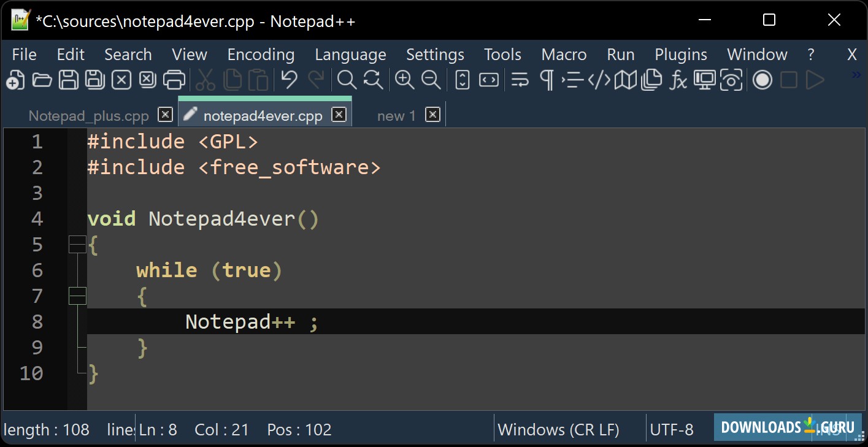Open the Window menu
Viewport: 868px width, 447px height.
click(x=757, y=55)
